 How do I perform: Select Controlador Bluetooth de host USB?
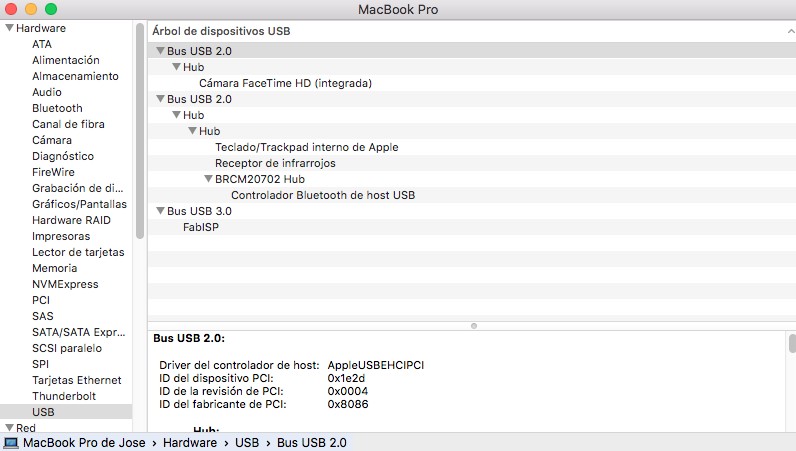click(x=323, y=195)
